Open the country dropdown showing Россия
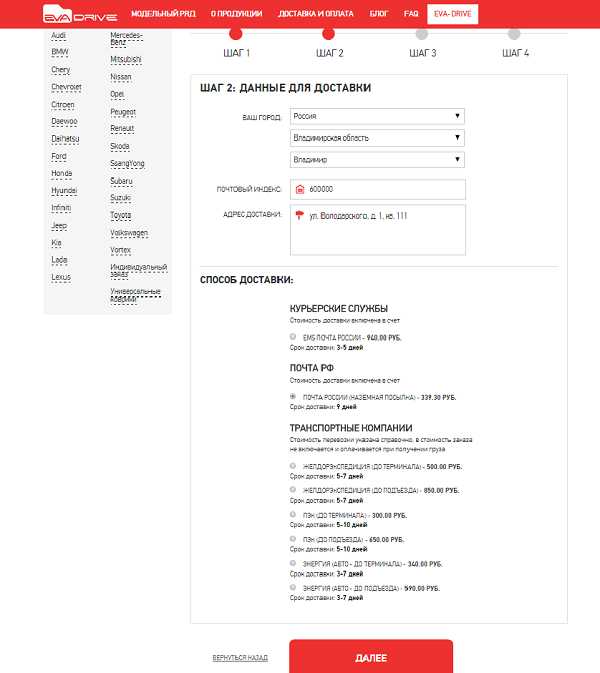The image size is (600, 673). pos(377,116)
